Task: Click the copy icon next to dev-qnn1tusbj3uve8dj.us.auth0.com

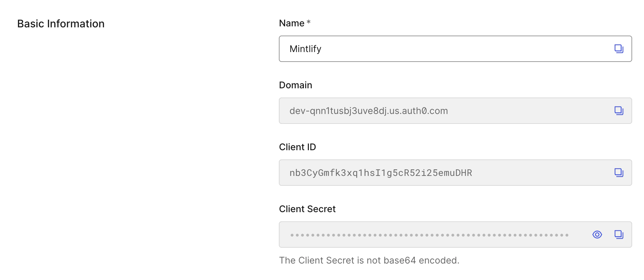Action: (619, 111)
